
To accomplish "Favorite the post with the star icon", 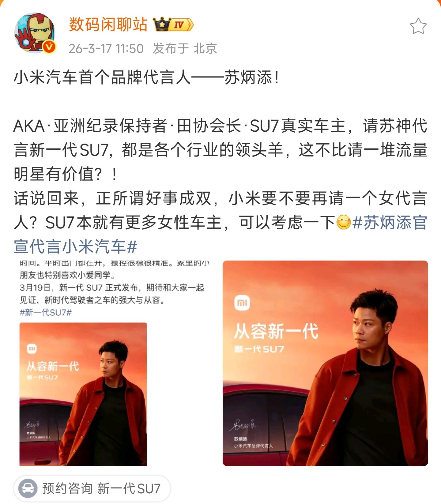I will [x=418, y=26].
